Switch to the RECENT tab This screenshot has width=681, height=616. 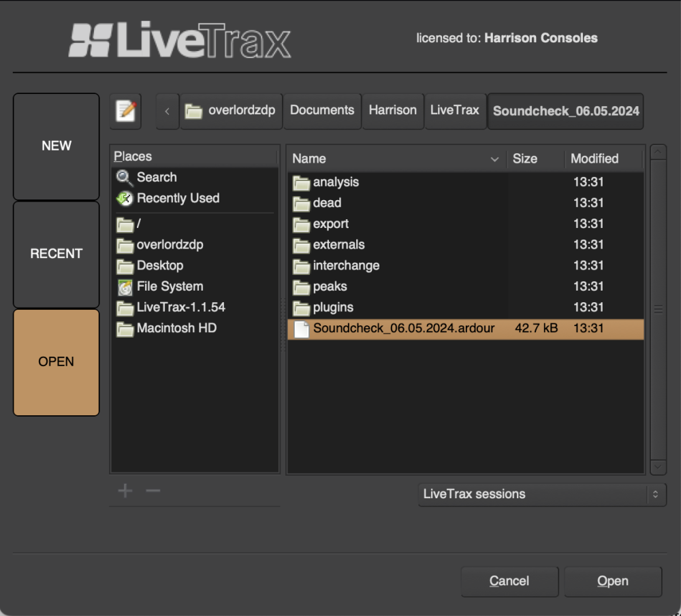coord(56,253)
